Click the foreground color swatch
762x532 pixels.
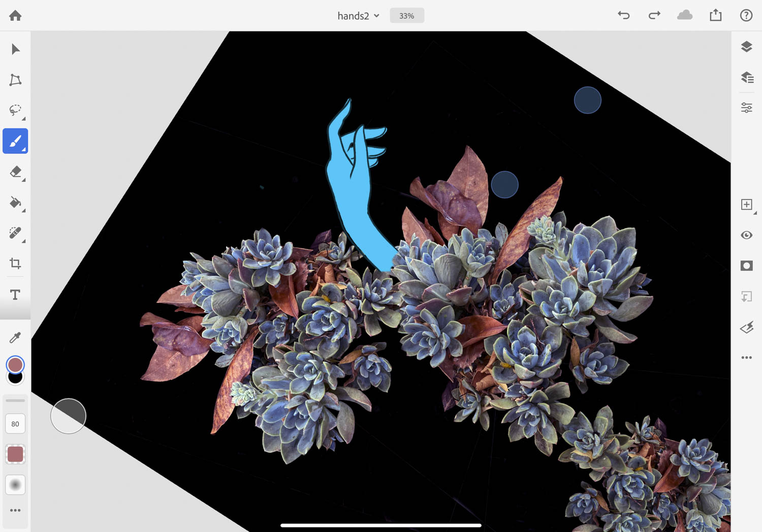[x=15, y=363]
